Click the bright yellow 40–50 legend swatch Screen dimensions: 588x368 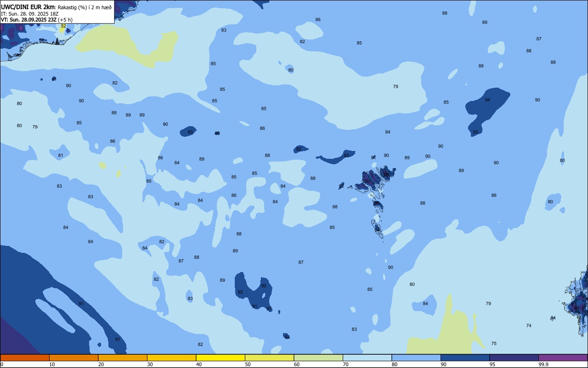tap(220, 357)
